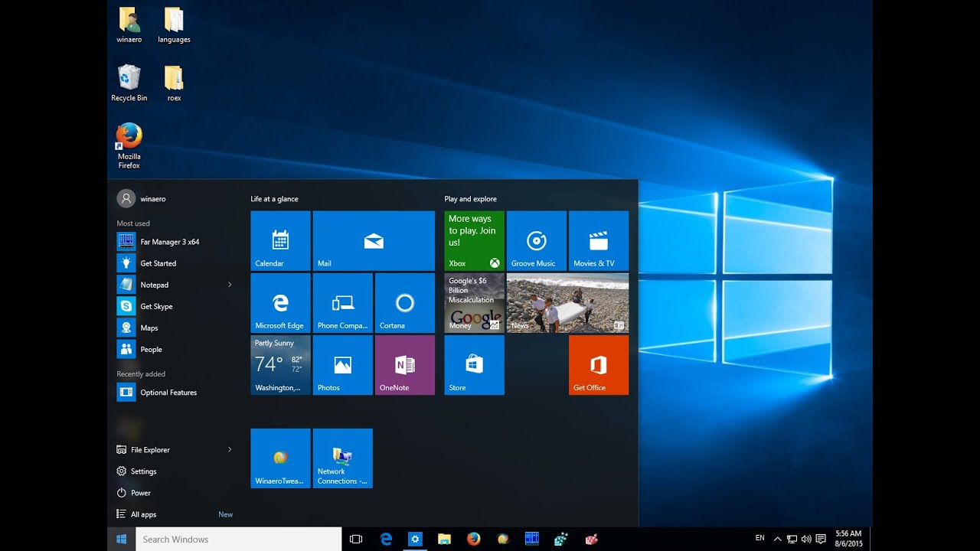Click the winaero user account

tap(142, 199)
